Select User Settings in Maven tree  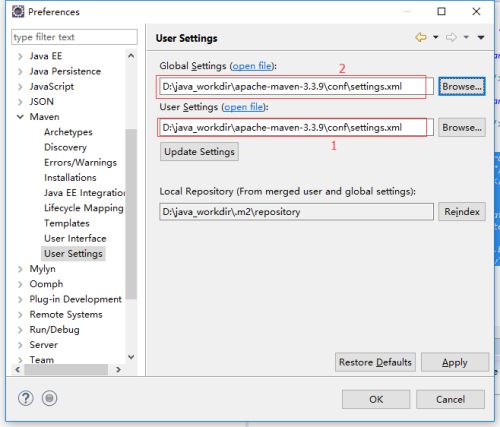point(73,254)
